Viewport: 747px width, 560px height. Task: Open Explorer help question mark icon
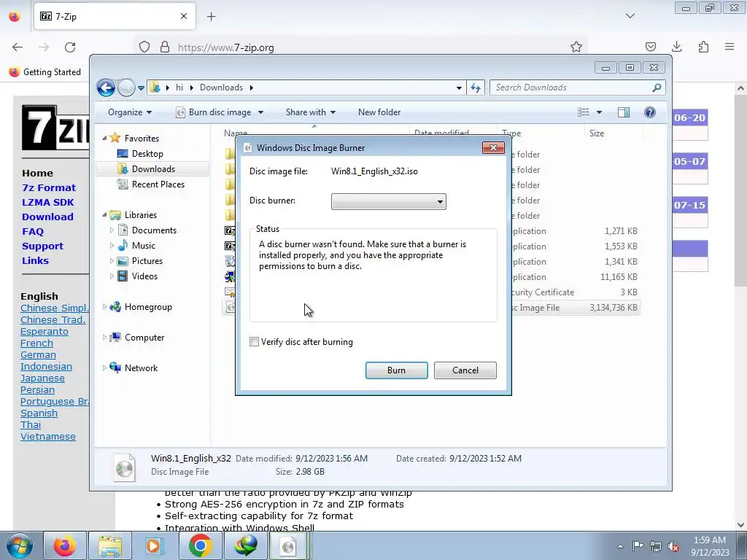click(650, 112)
